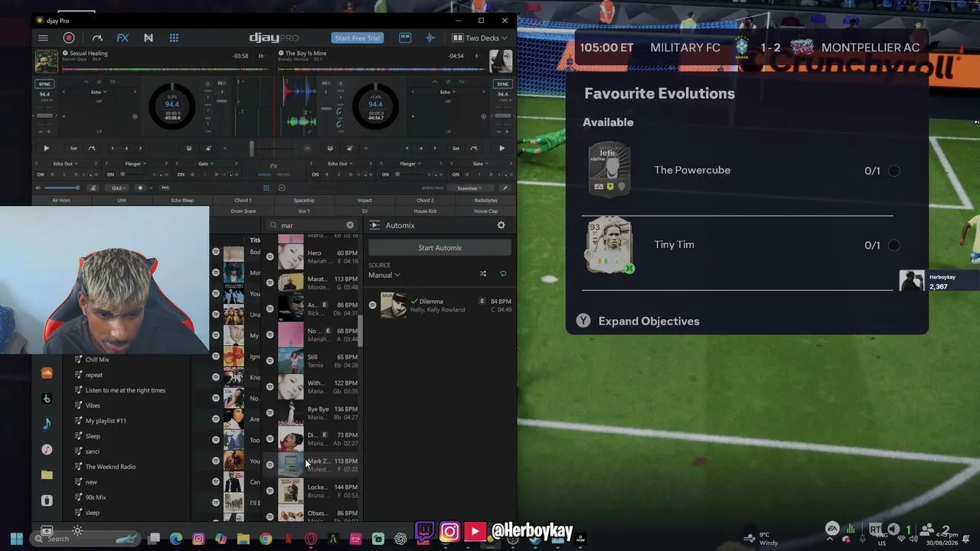The width and height of the screenshot is (980, 551).
Task: Trigger the Air Horn sample pad
Action: (61, 201)
